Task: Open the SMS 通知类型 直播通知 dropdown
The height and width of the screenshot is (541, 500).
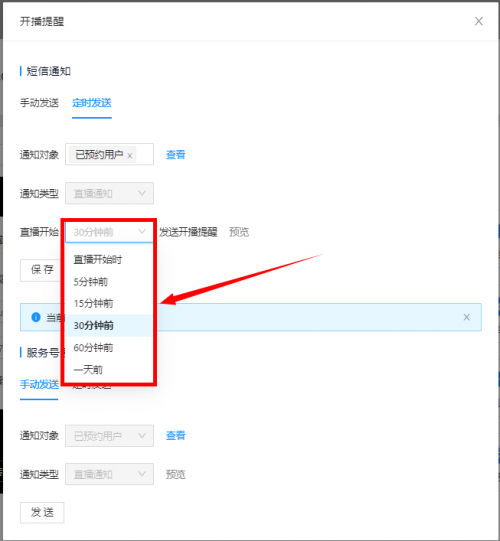Action: pos(109,193)
